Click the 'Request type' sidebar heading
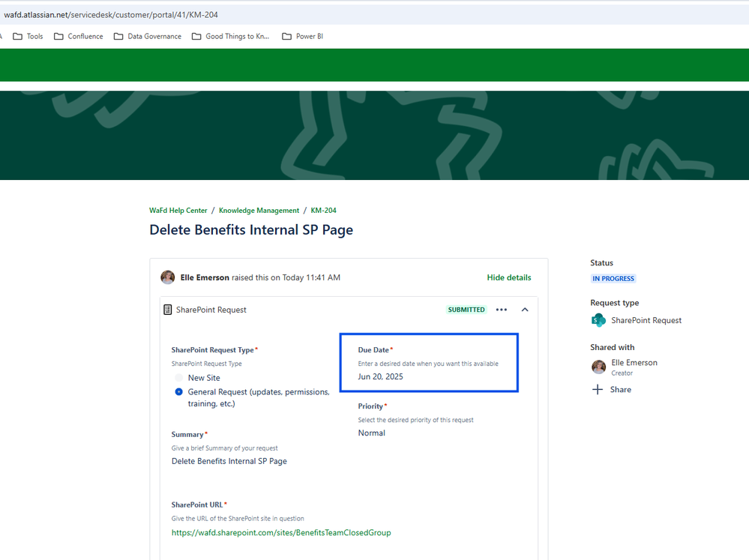Viewport: 749px width, 560px height. 614,303
